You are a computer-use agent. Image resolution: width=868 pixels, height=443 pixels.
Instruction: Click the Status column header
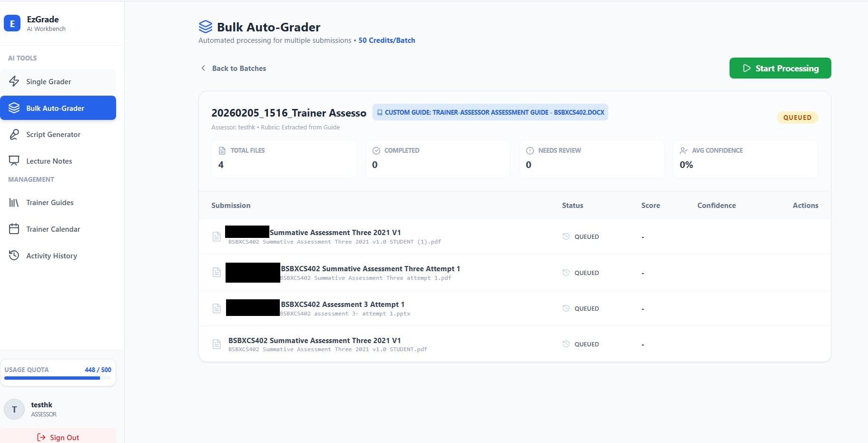coord(572,206)
